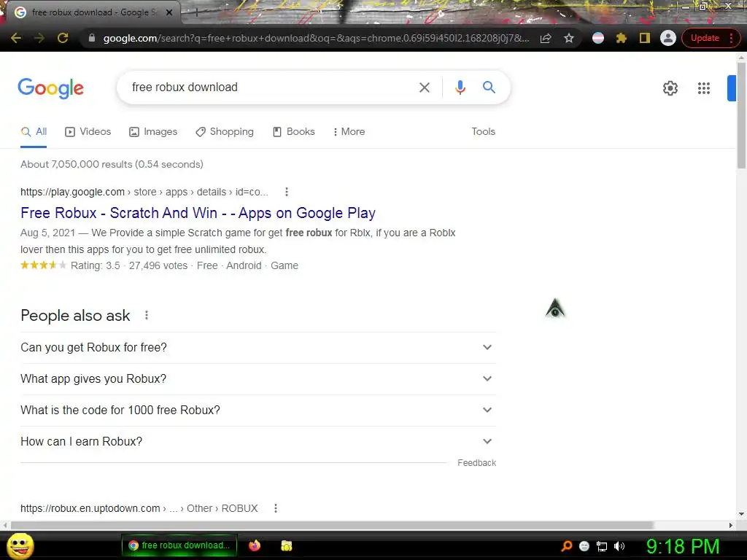Click the network tray icon
Viewport: 747px width, 560px height.
tap(602, 546)
